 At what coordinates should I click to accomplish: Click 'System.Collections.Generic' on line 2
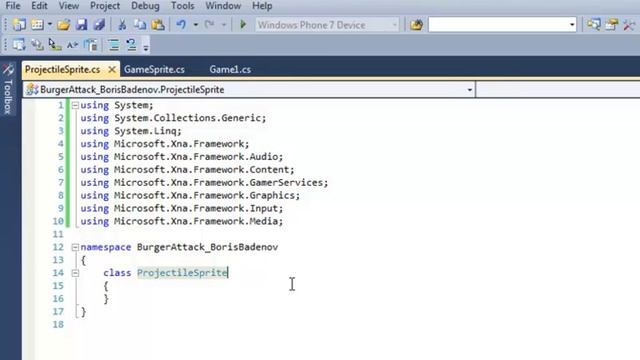coord(188,118)
